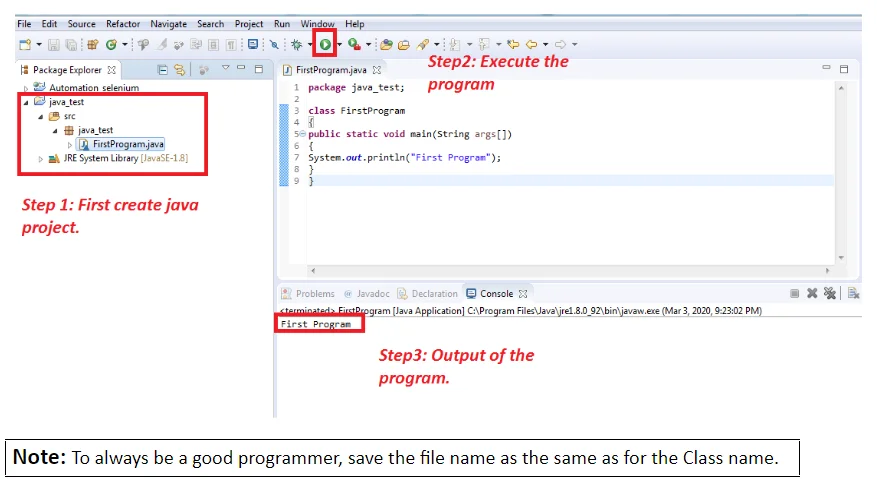Click Remove All Terminated Launches icon
Screen dimensions: 877x497
click(830, 293)
